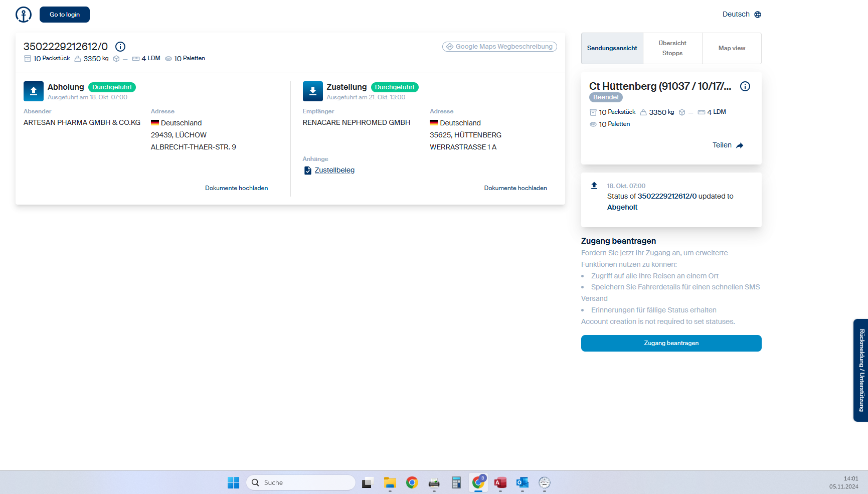Open Outlook from taskbar
The image size is (868, 494).
[x=523, y=482]
